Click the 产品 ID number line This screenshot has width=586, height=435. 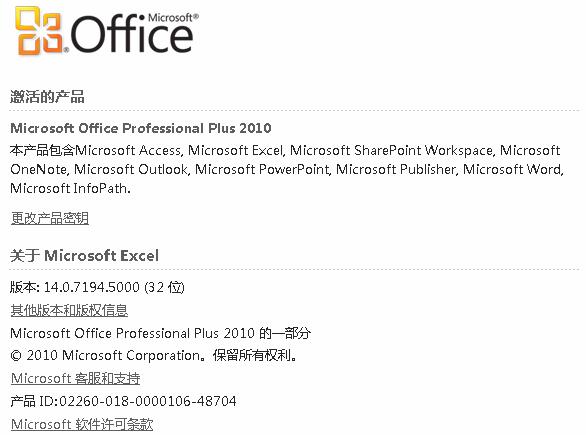[123, 401]
